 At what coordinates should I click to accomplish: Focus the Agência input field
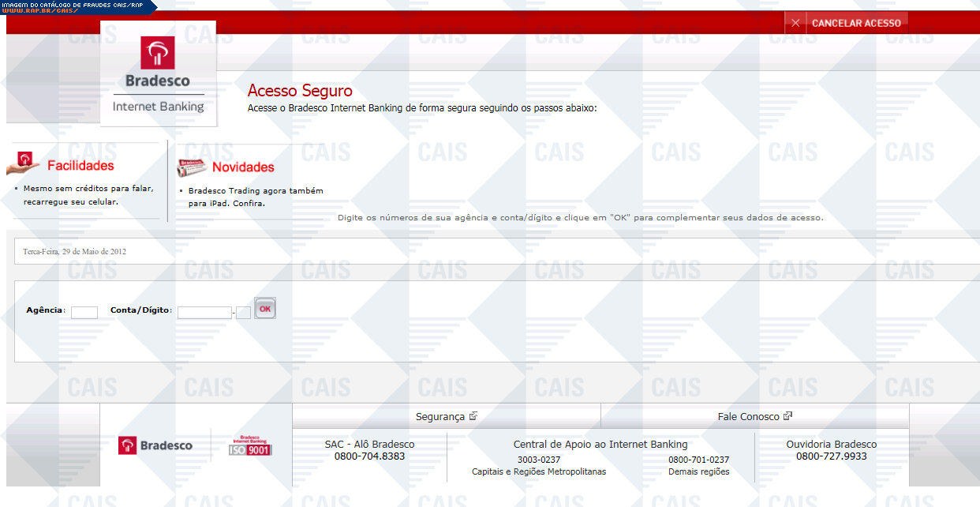[x=84, y=312]
